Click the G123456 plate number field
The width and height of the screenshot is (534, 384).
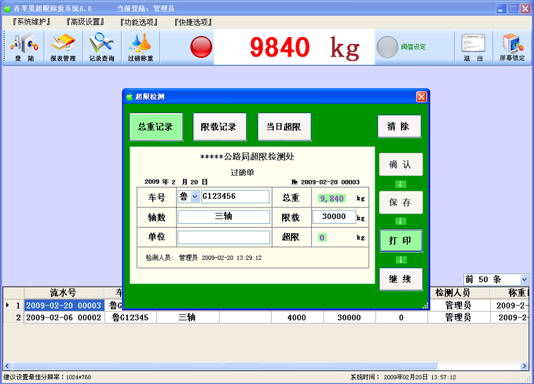point(235,197)
